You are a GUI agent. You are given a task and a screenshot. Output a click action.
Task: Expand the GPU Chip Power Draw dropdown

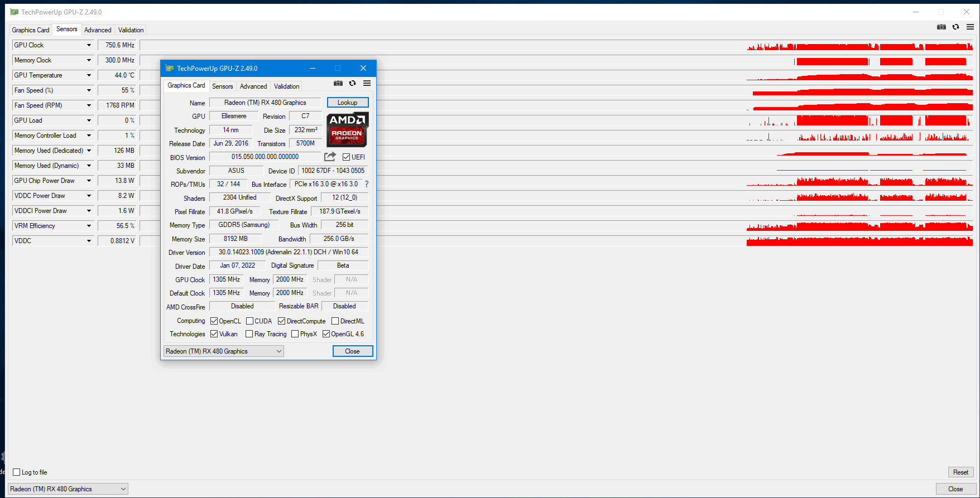point(89,181)
